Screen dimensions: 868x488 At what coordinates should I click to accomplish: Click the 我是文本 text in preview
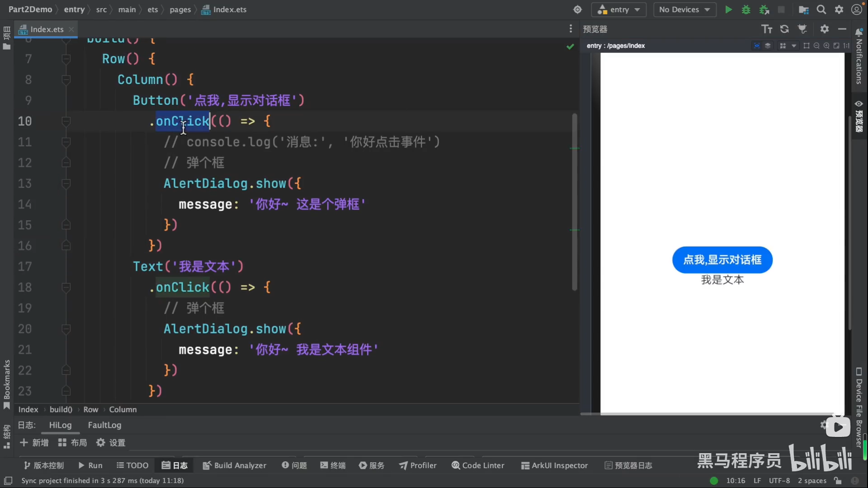click(x=722, y=280)
